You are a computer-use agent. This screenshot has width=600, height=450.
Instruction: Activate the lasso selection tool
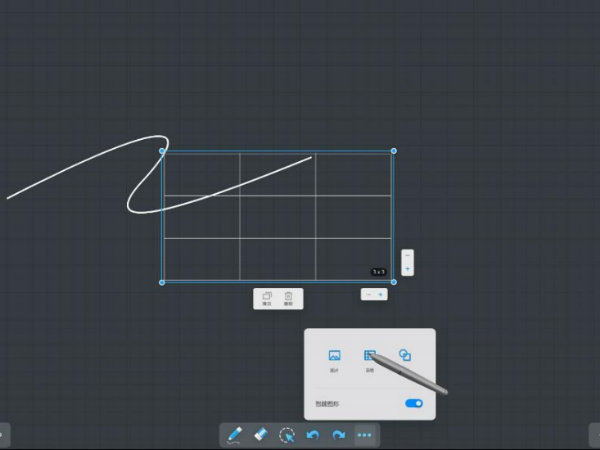(x=287, y=435)
